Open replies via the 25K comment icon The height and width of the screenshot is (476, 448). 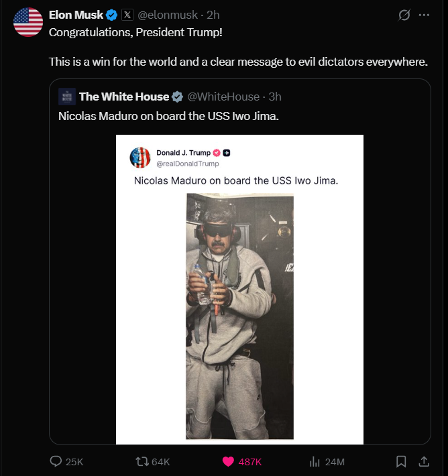(57, 461)
